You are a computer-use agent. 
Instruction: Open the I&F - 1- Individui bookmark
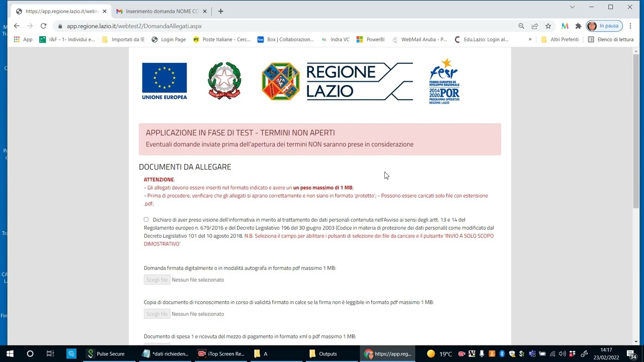67,39
